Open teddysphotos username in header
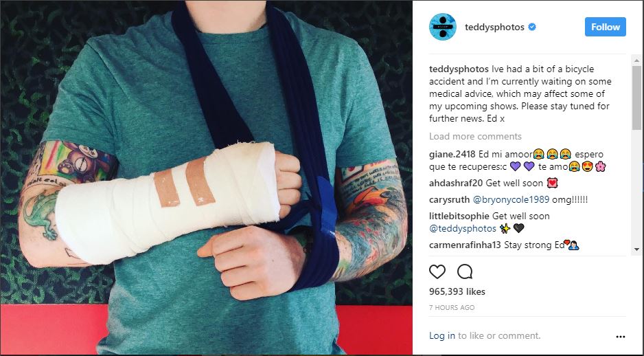The width and height of the screenshot is (644, 356). click(494, 27)
